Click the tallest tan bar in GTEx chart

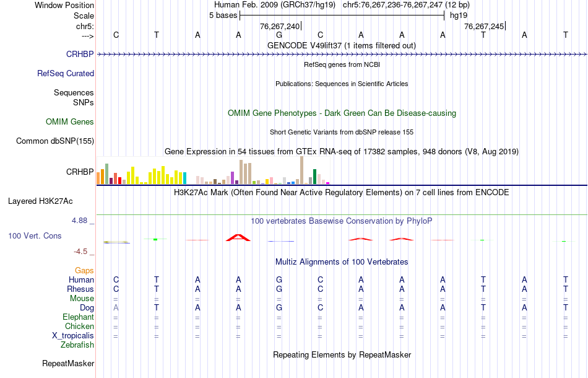302,170
